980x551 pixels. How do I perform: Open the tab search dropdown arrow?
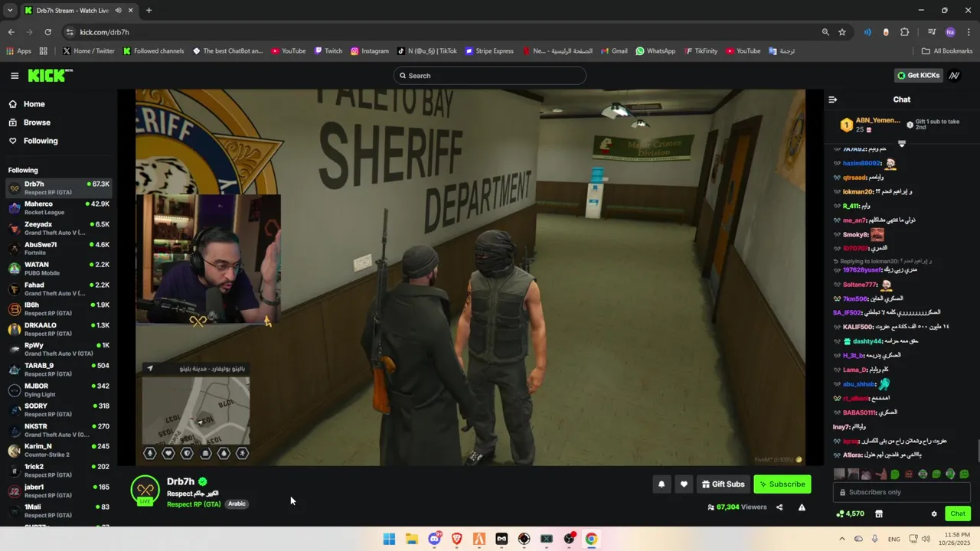click(10, 10)
